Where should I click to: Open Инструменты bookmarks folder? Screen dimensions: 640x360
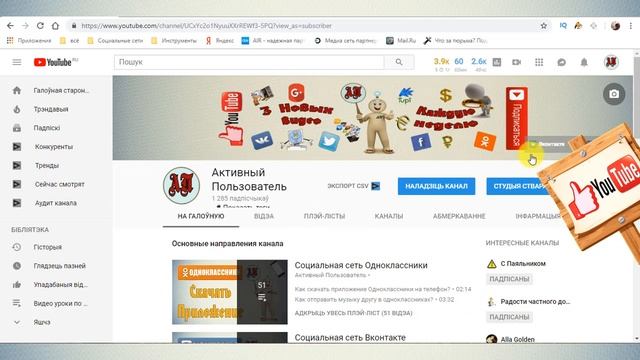(174, 40)
